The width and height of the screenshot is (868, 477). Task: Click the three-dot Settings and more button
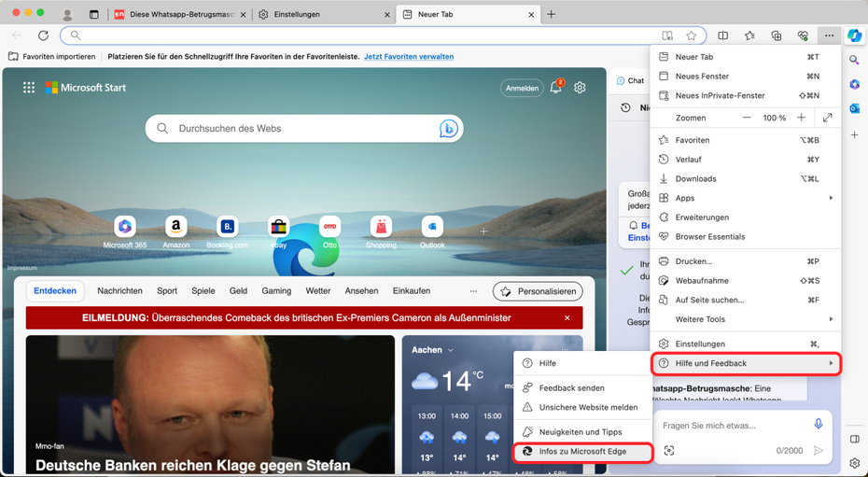pos(829,35)
